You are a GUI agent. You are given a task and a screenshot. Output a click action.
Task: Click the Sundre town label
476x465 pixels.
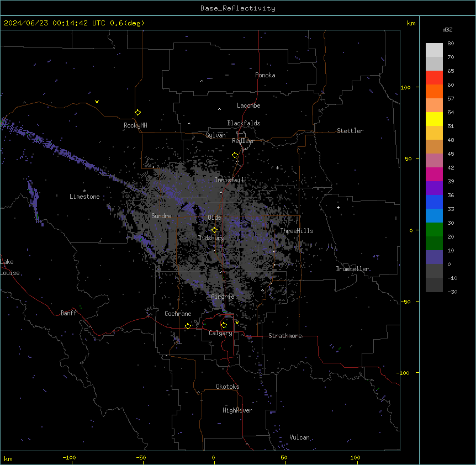click(161, 216)
